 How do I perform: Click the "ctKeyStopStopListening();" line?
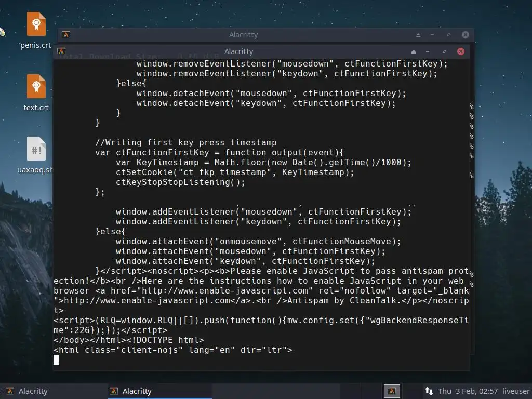(180, 182)
